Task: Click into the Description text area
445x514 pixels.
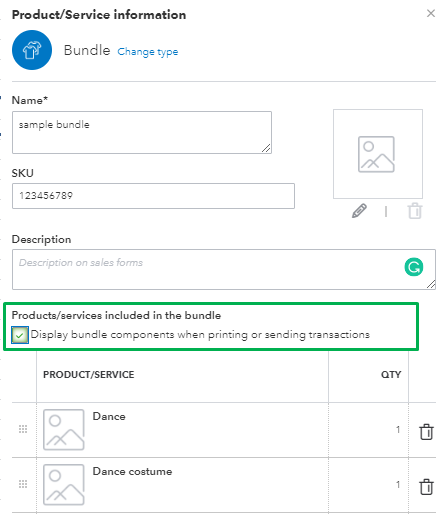Action: coord(224,269)
